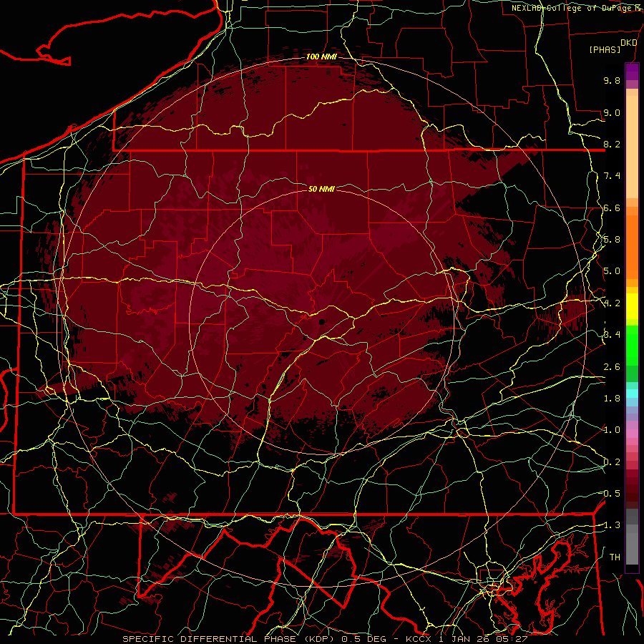Click the 2.6 legend value
The height and width of the screenshot is (644, 644).
(x=612, y=367)
